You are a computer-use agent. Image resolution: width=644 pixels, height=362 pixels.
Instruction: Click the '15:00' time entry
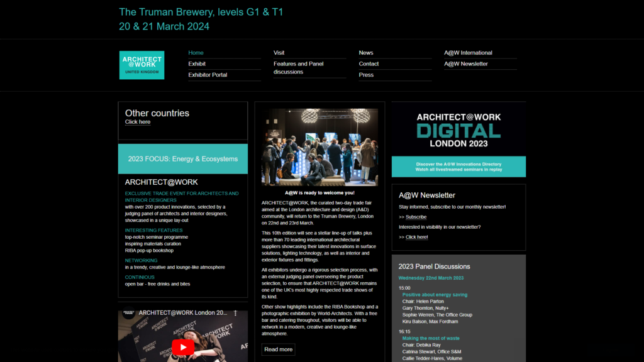tap(404, 288)
